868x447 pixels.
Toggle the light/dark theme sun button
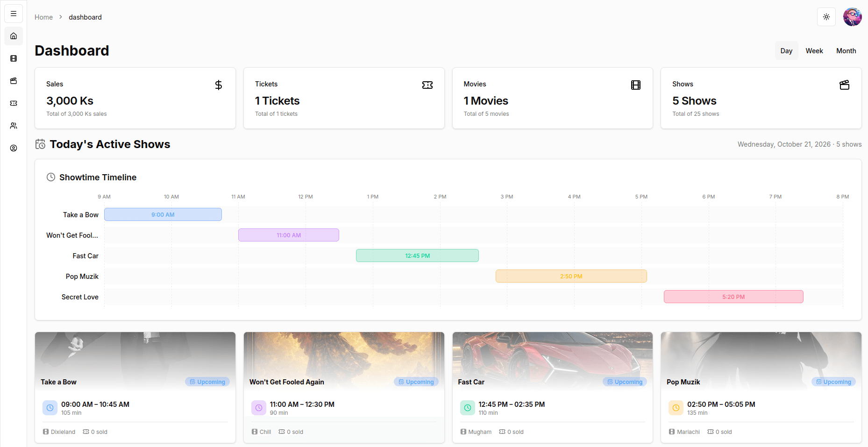tap(826, 17)
